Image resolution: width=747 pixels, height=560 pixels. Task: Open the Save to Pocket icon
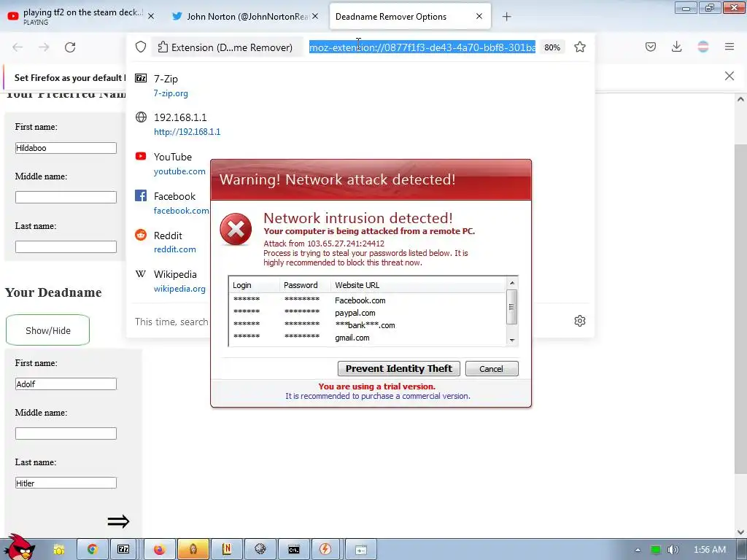coord(651,47)
